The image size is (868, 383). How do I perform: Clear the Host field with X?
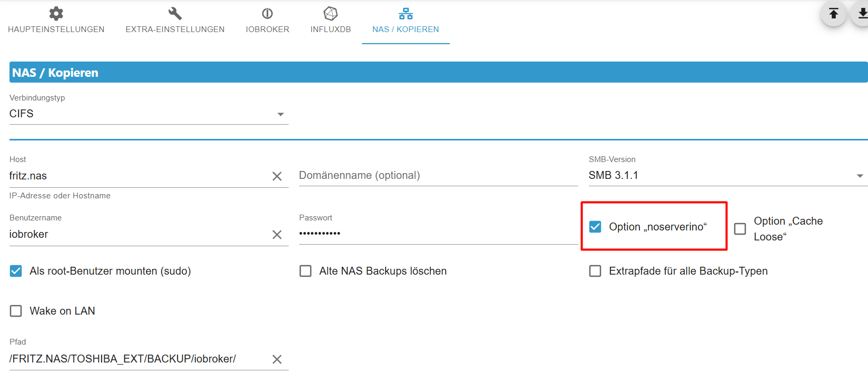click(277, 176)
